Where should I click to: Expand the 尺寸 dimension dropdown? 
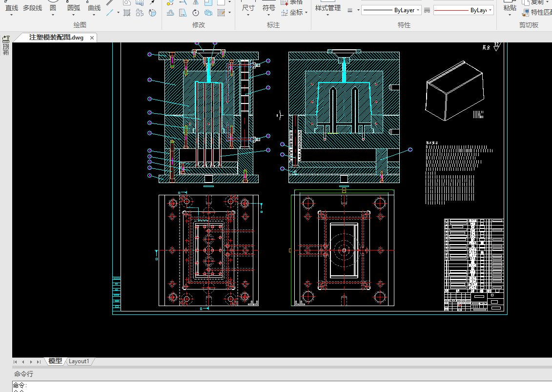point(248,15)
